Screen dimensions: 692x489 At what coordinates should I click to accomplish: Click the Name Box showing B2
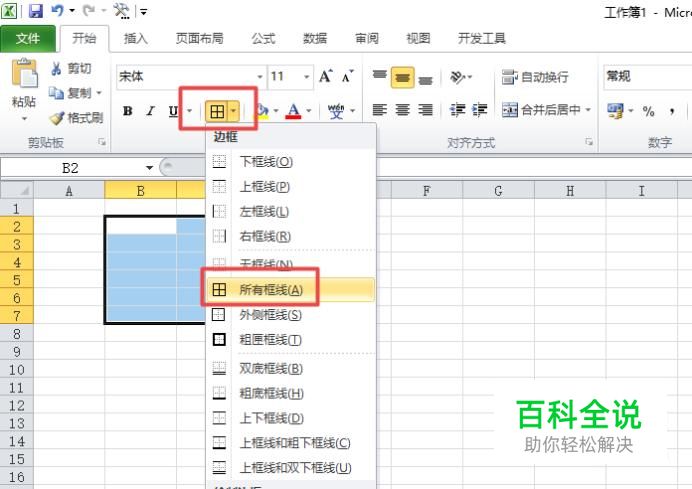[71, 168]
